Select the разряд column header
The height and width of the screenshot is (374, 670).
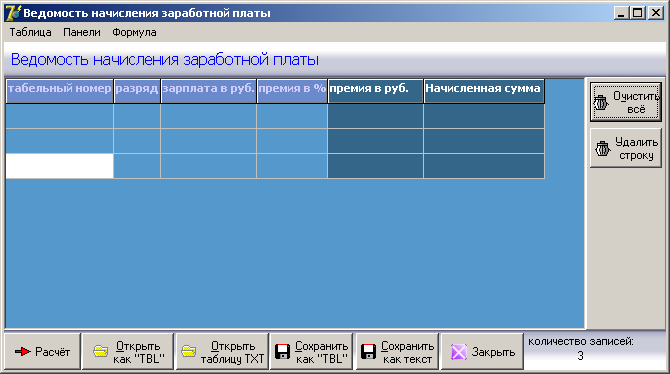[x=137, y=91]
